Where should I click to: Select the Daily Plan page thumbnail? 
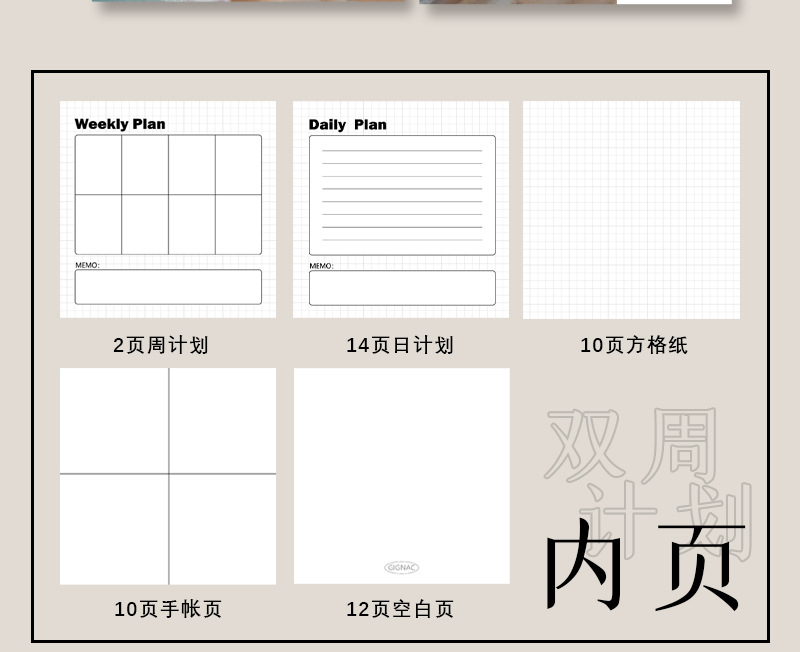[401, 209]
